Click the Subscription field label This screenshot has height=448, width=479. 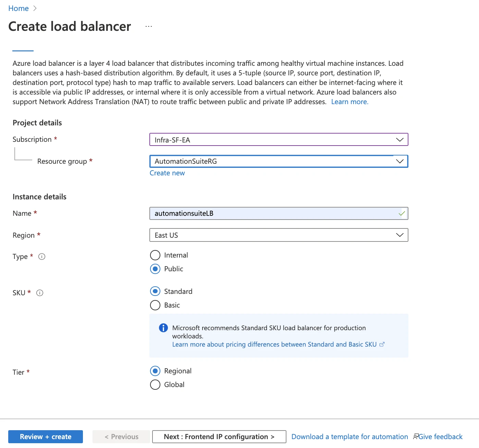[x=32, y=139]
